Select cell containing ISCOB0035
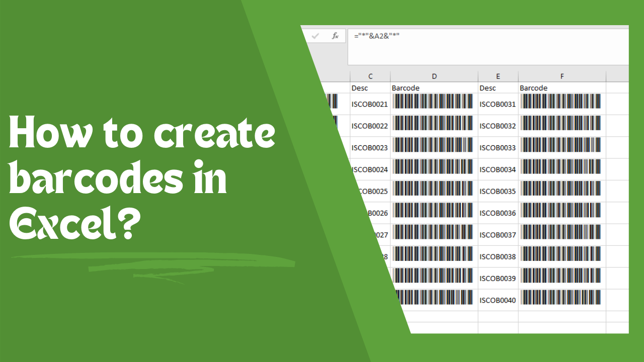644x362 pixels. coord(498,191)
